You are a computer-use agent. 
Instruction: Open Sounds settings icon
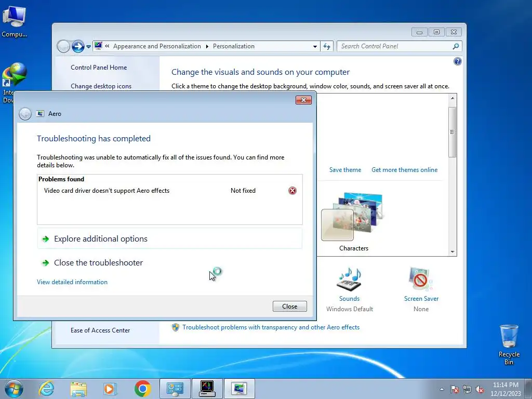coord(349,280)
